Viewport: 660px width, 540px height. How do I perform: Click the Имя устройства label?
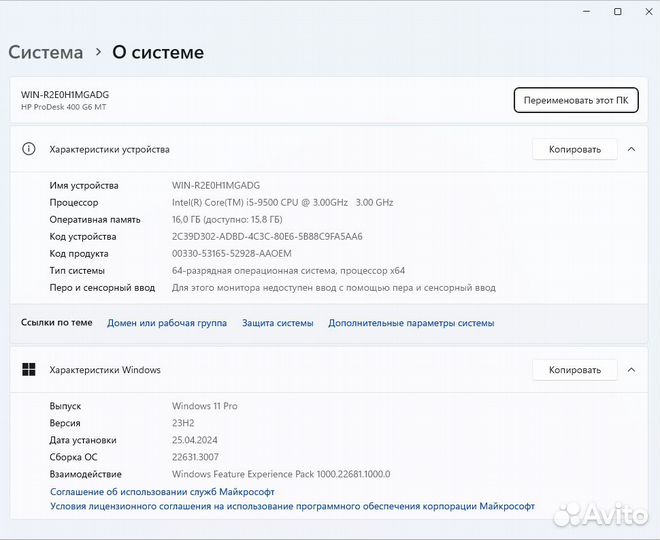point(84,186)
